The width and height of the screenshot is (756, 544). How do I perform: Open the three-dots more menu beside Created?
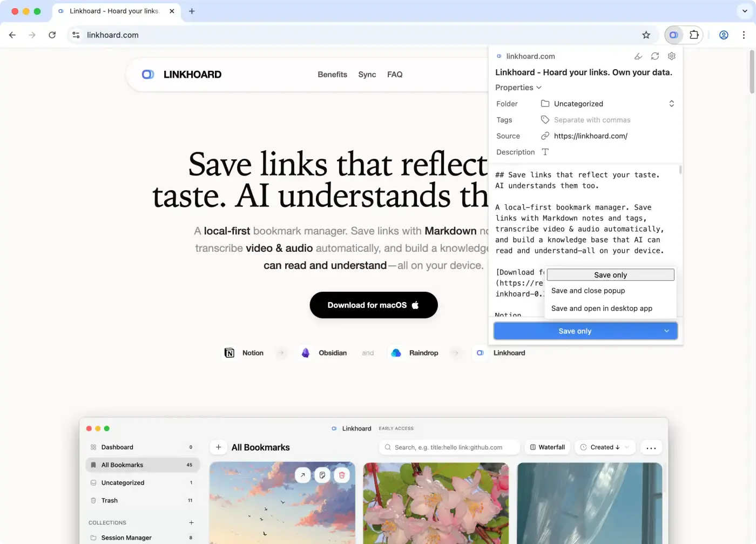651,447
